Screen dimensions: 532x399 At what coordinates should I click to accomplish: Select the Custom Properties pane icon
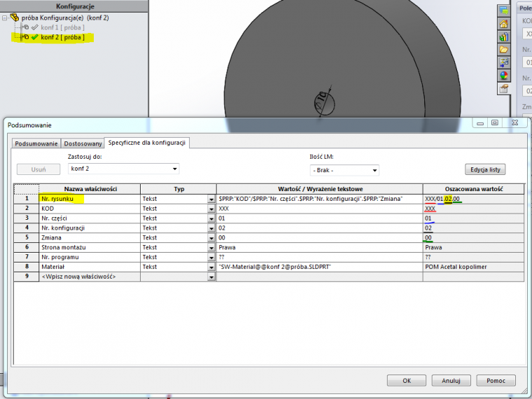pos(504,89)
